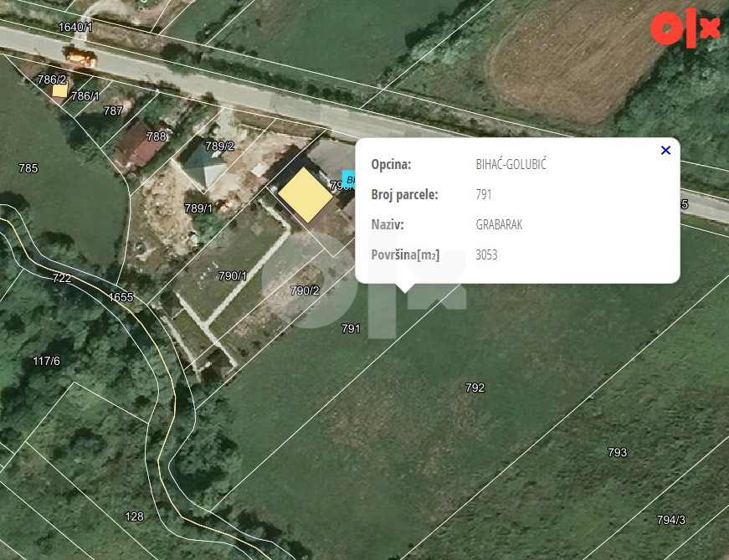This screenshot has height=560, width=729.
Task: Select parcel label 789/1
Action: (198, 208)
